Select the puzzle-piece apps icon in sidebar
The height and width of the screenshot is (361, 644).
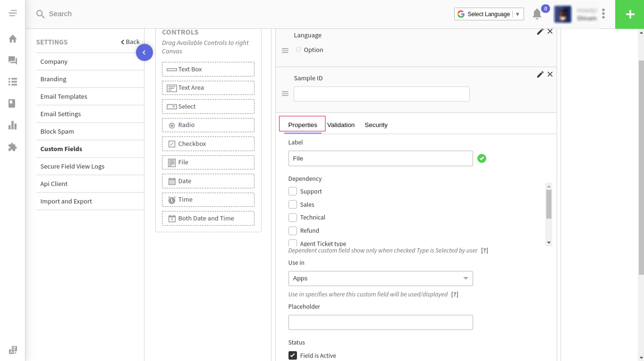click(x=13, y=147)
